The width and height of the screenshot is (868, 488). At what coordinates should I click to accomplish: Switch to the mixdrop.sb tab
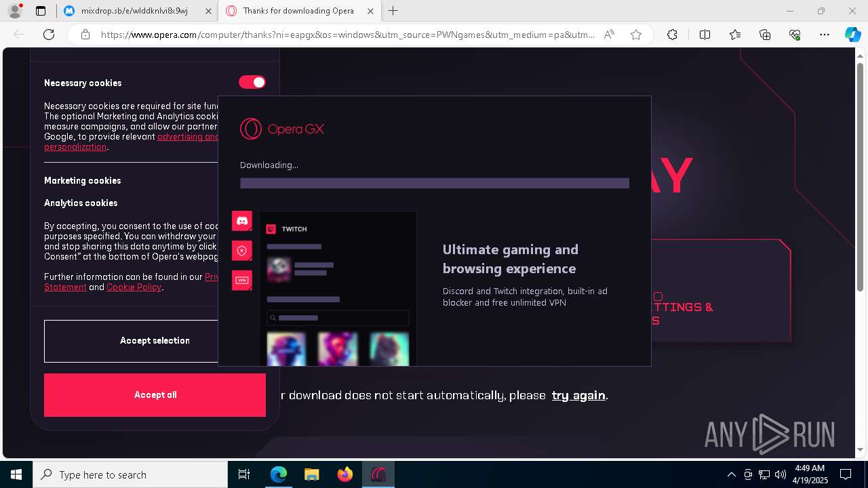tap(134, 11)
